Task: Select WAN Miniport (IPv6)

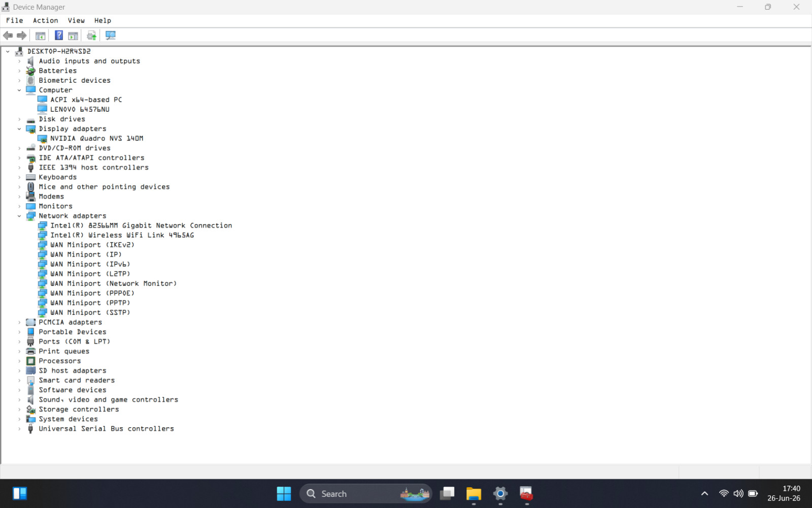Action: (90, 264)
